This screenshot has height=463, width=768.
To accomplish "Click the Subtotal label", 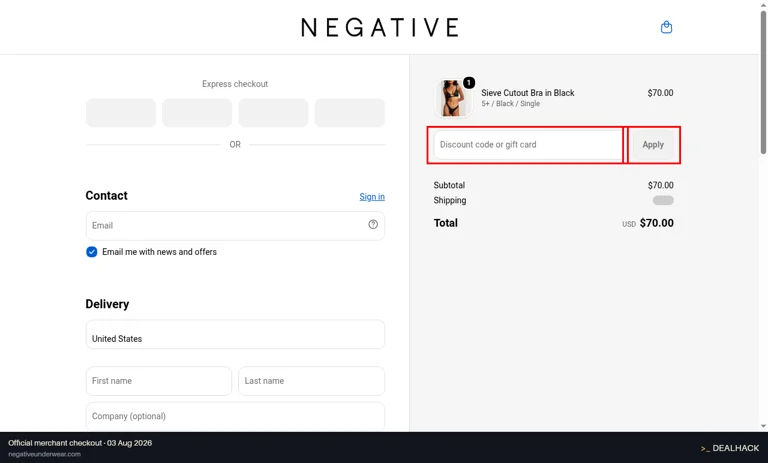I will click(449, 185).
